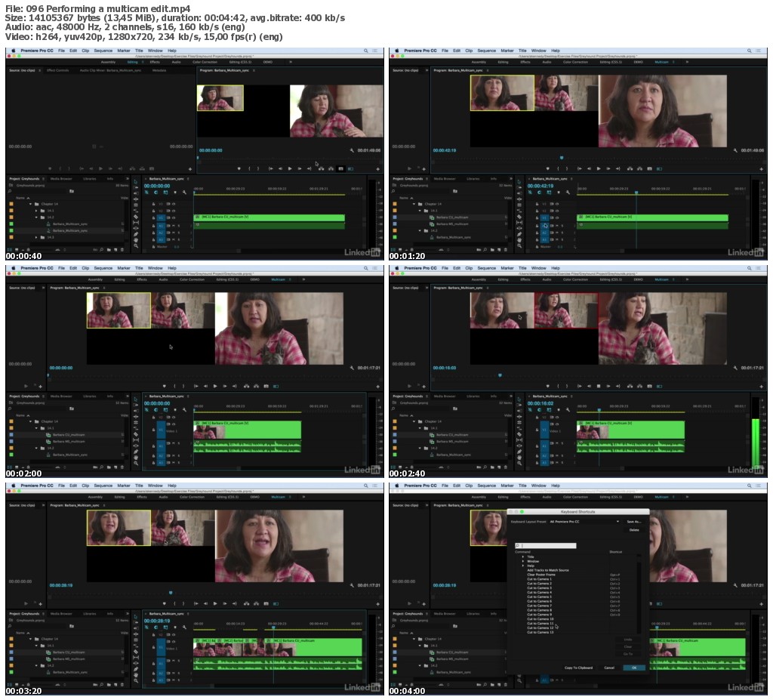
Task: Select 'Clear Poster Frame' command in shortcuts list
Action: tap(540, 575)
